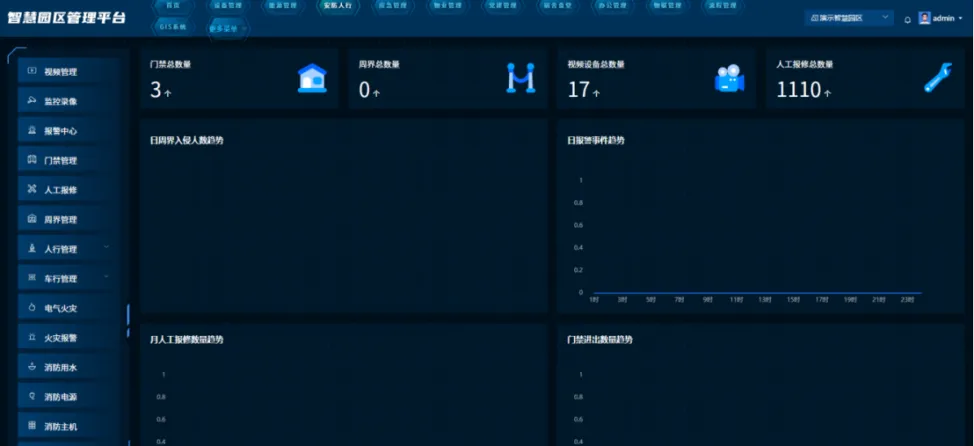
Task: Click the camera icon on 视频设备总数量 card
Action: [729, 79]
